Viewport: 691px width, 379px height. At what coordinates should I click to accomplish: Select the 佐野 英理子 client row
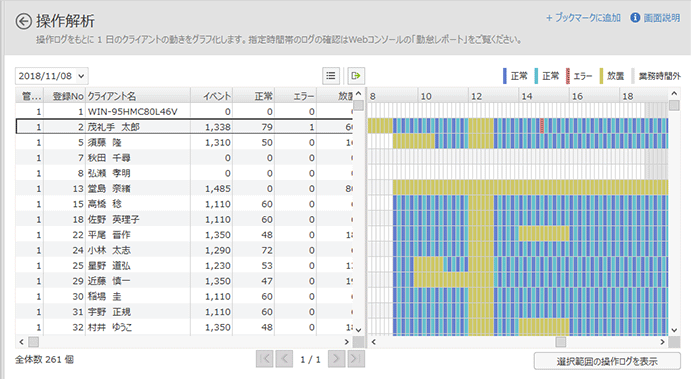pos(184,219)
